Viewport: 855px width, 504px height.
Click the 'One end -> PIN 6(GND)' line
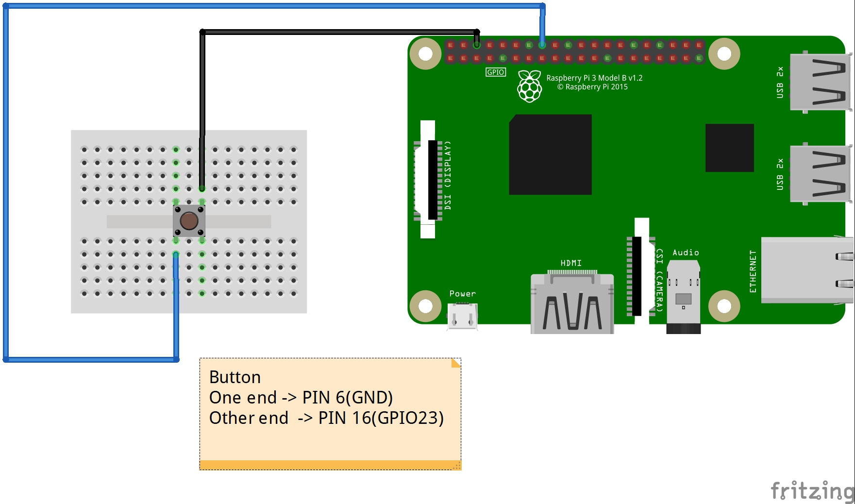301,398
